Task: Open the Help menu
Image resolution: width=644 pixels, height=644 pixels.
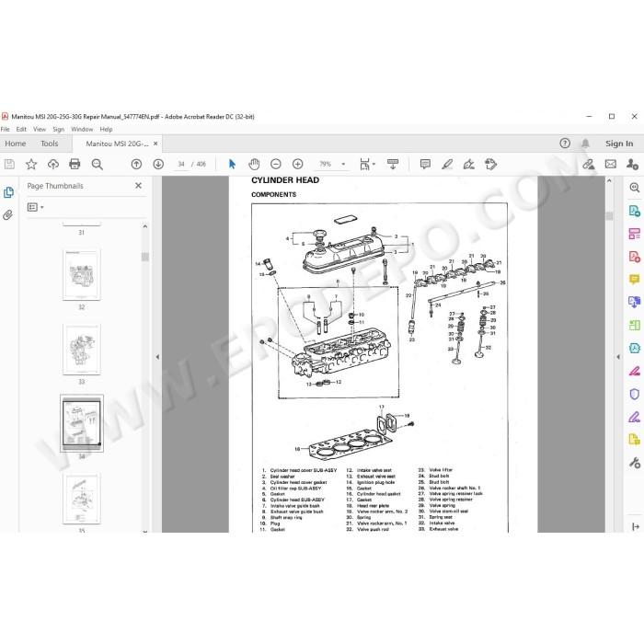Action: [106, 129]
